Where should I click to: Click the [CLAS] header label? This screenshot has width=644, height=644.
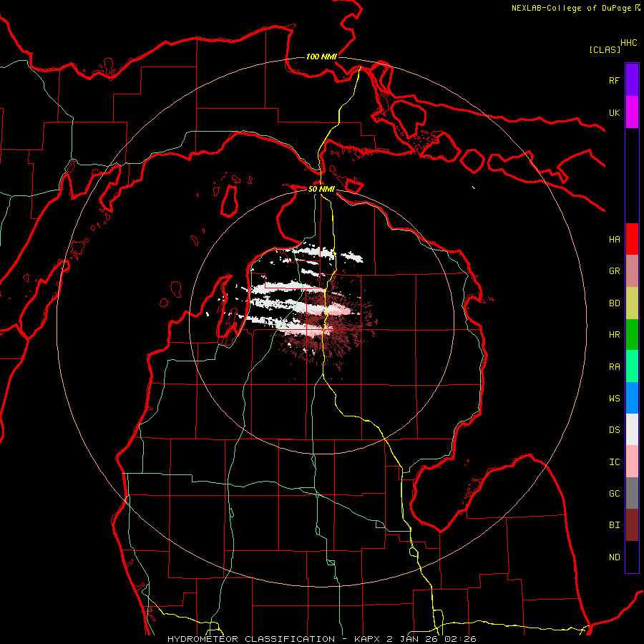coord(605,49)
